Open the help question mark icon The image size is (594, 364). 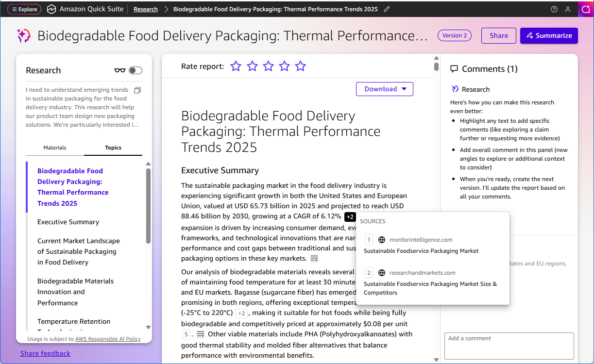[554, 9]
